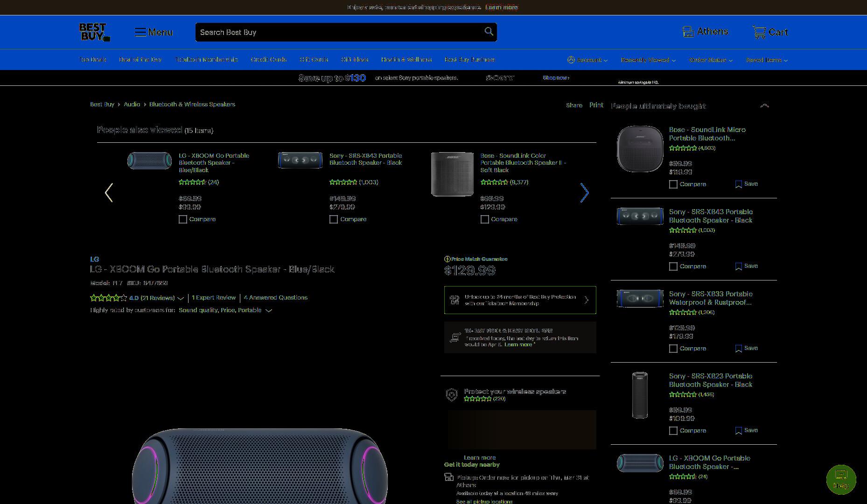Expand the reviews rating chevron
The width and height of the screenshot is (867, 504).
tap(181, 298)
